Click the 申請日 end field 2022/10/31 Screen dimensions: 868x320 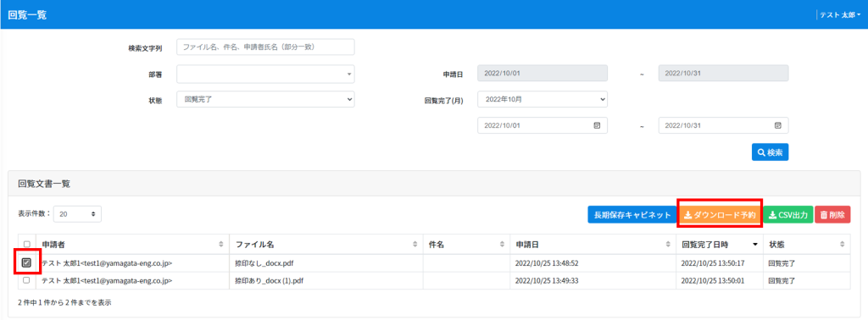(x=724, y=74)
